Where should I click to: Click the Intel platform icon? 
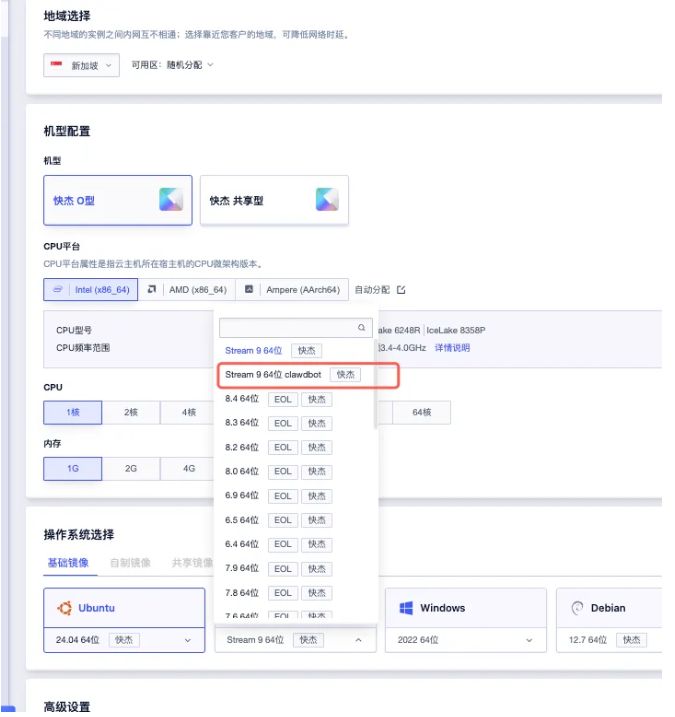coord(58,289)
